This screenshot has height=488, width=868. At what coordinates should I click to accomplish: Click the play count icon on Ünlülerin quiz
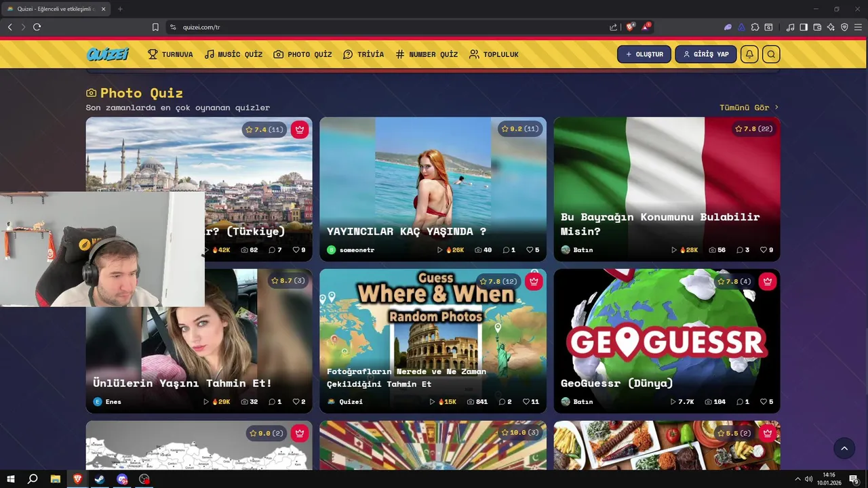point(206,402)
